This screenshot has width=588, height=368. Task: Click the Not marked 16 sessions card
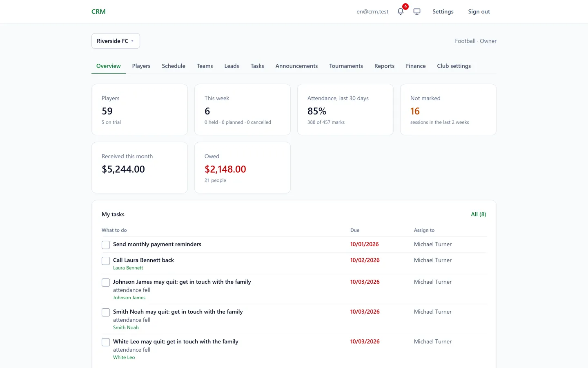[448, 110]
